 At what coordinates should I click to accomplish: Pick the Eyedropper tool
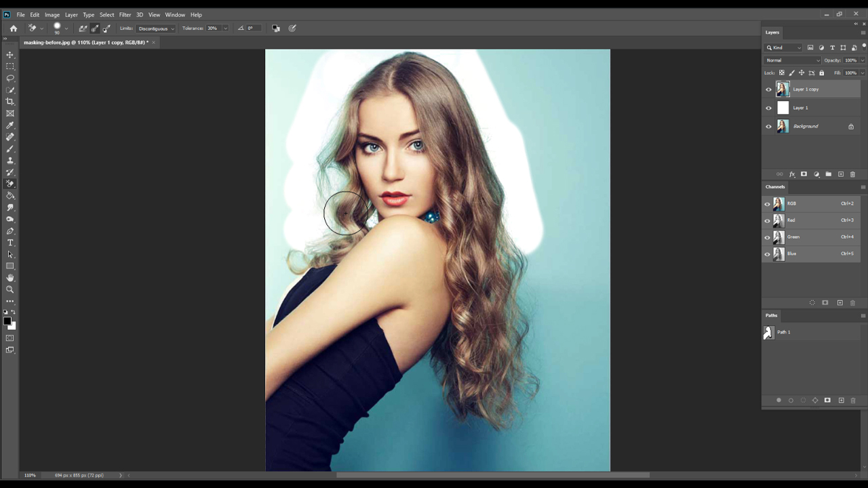coord(10,125)
